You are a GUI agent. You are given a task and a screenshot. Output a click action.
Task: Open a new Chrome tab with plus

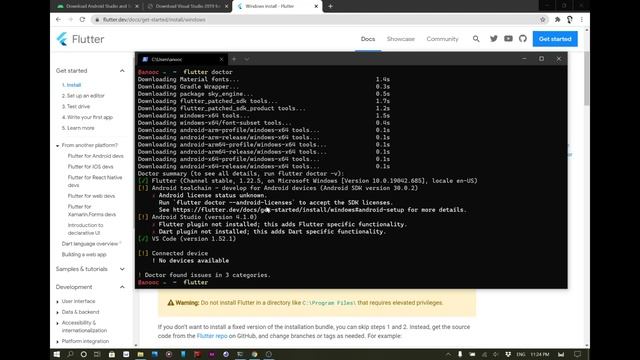(330, 6)
